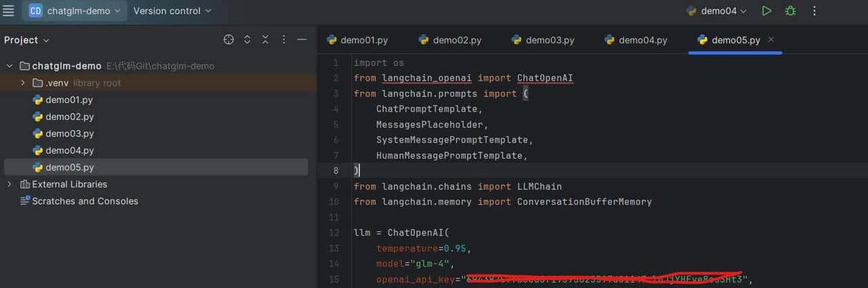Screen dimensions: 868x288
Task: Switch to the demo03.py editor tab
Action: [543, 40]
